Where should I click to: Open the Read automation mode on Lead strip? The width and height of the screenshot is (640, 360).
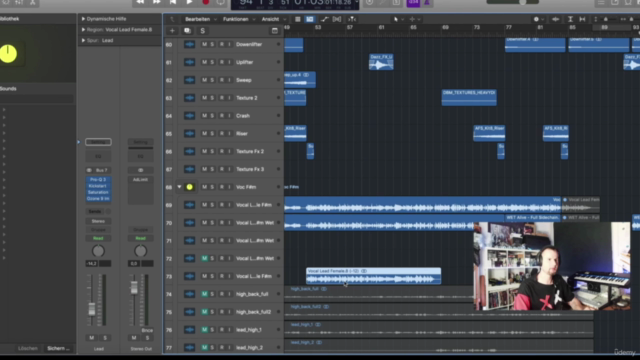click(98, 238)
